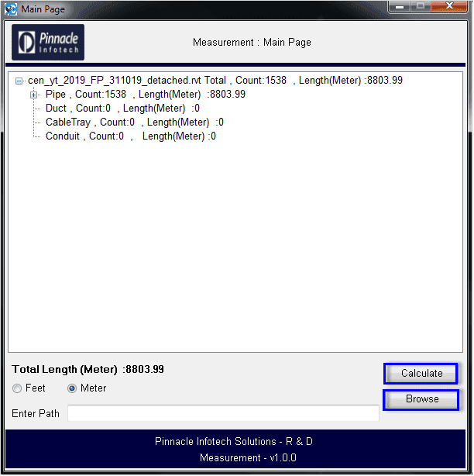Select the Duct row in tree
This screenshot has width=474, height=476.
[x=122, y=109]
